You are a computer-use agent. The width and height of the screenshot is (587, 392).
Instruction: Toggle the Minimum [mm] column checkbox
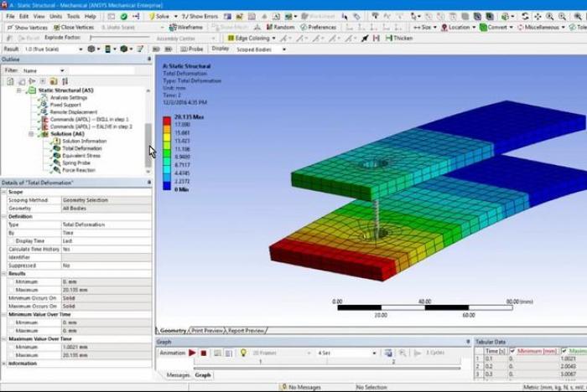pos(514,351)
